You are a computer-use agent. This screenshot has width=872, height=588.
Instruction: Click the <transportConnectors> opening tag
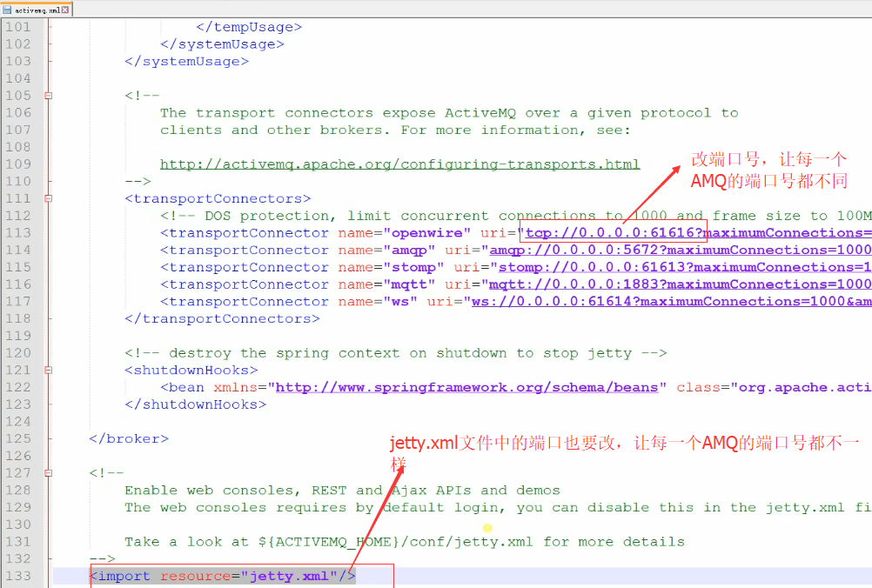pyautogui.click(x=218, y=199)
